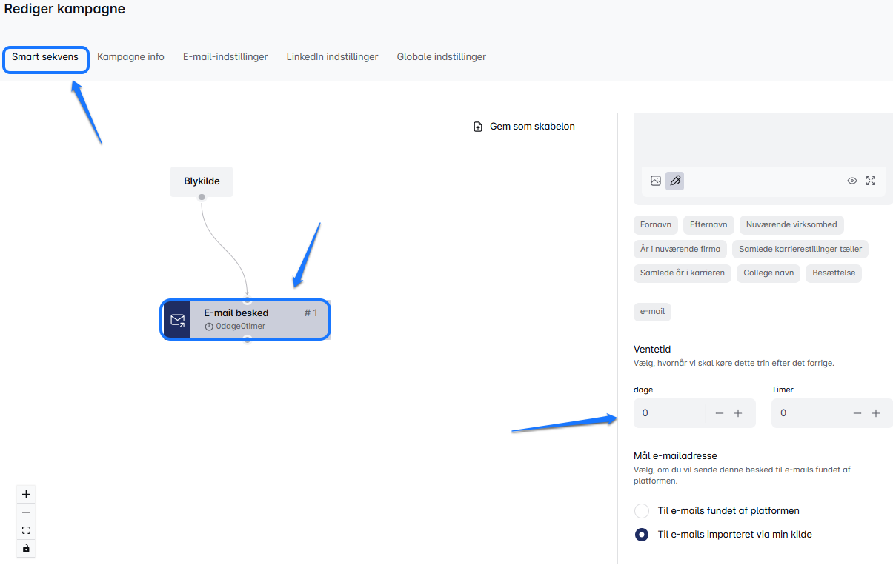Viewport: 893px width, 588px height.
Task: Click the image insert icon in editor
Action: pyautogui.click(x=655, y=181)
